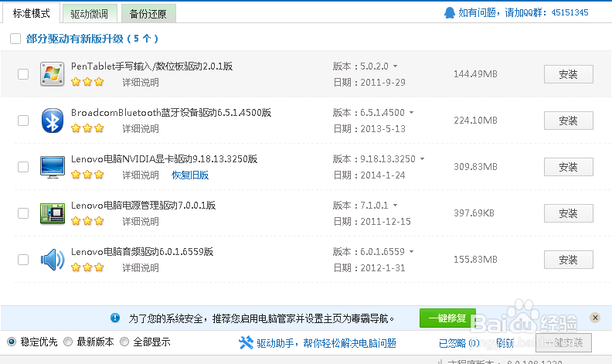This screenshot has height=364, width=612.
Task: Install the PenTablet driver
Action: click(x=568, y=74)
